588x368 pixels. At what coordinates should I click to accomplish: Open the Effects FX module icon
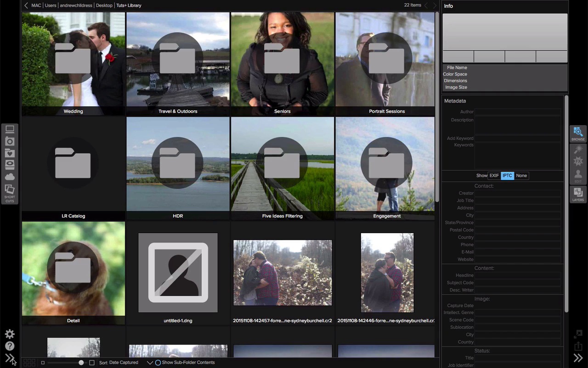578,161
